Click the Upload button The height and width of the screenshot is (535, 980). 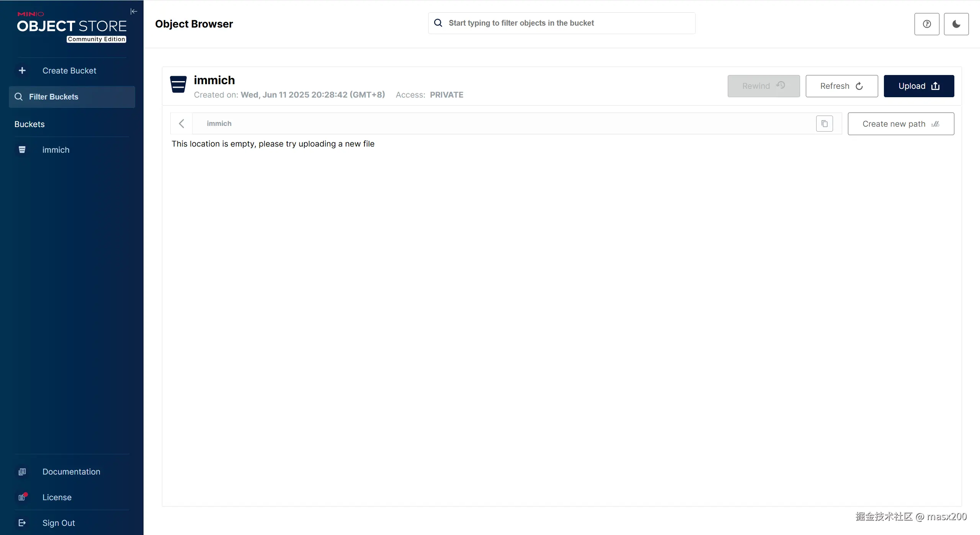pyautogui.click(x=919, y=86)
